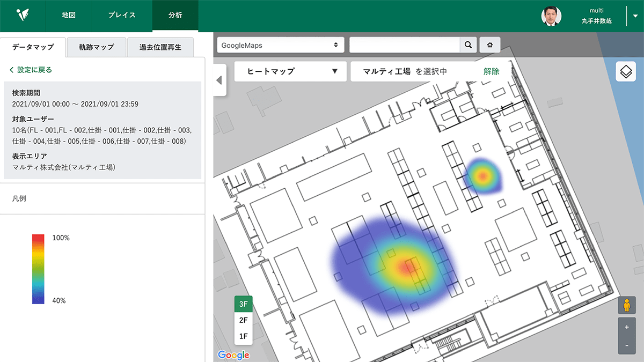Image resolution: width=644 pixels, height=362 pixels.
Task: Switch to floor 3F
Action: coord(243,304)
